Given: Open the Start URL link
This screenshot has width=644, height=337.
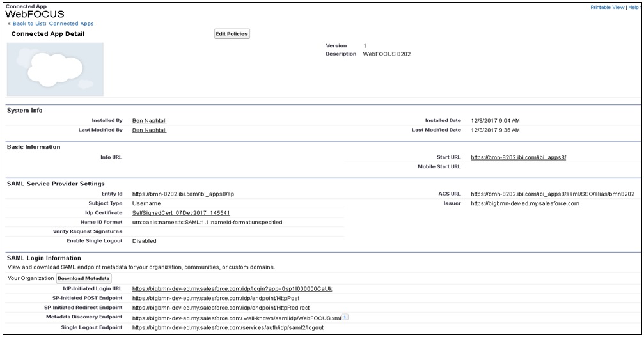Looking at the screenshot, I should (x=518, y=157).
